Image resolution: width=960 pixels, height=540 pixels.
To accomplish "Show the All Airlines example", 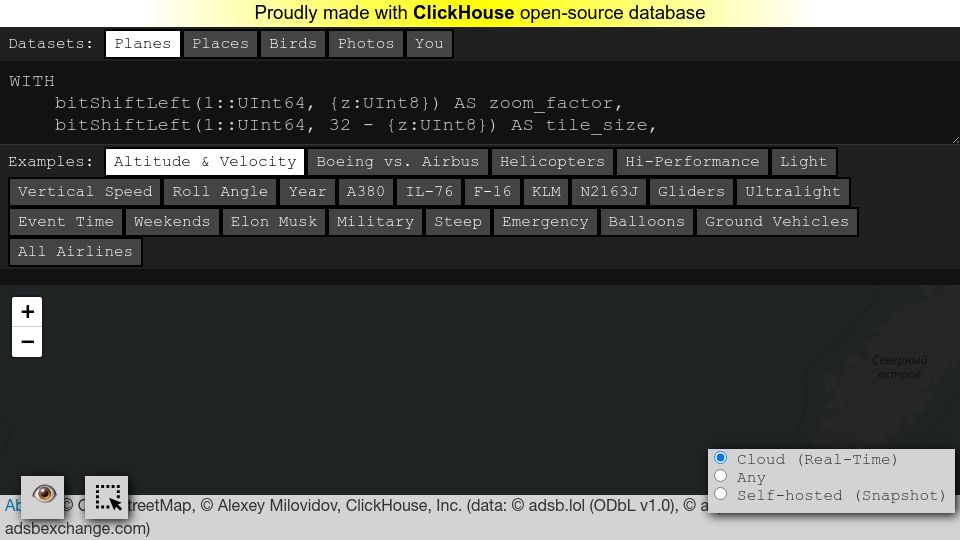I will coord(75,252).
